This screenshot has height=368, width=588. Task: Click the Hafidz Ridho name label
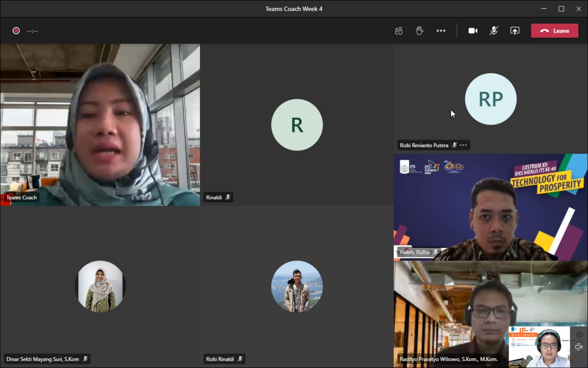point(414,252)
